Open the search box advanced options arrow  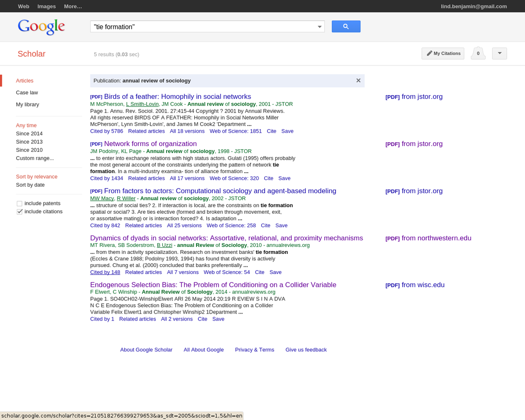click(x=319, y=27)
